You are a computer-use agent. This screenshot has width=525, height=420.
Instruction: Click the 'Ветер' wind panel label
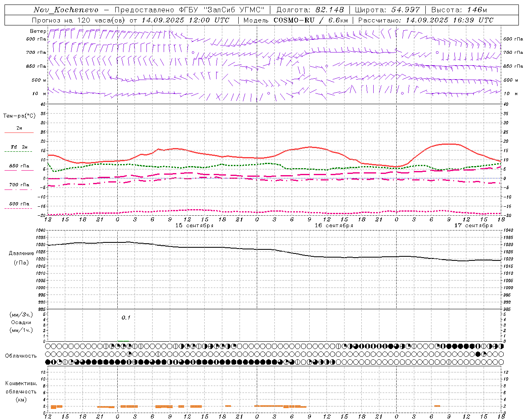pyautogui.click(x=38, y=31)
